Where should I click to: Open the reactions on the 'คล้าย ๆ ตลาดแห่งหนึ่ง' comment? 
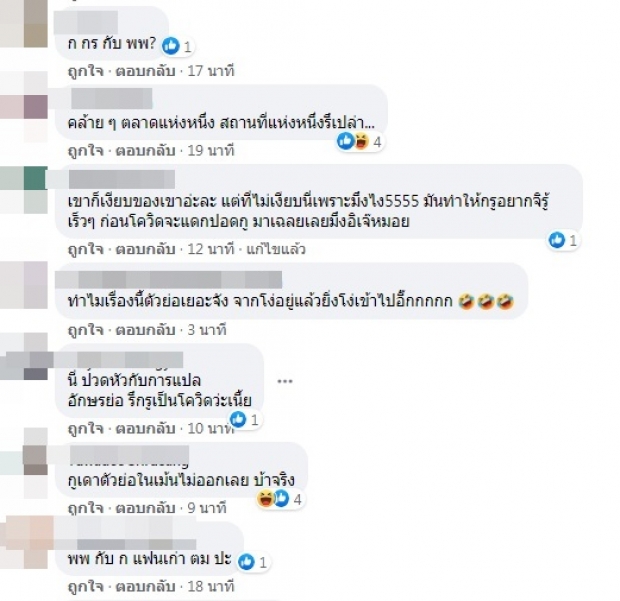pos(360,141)
